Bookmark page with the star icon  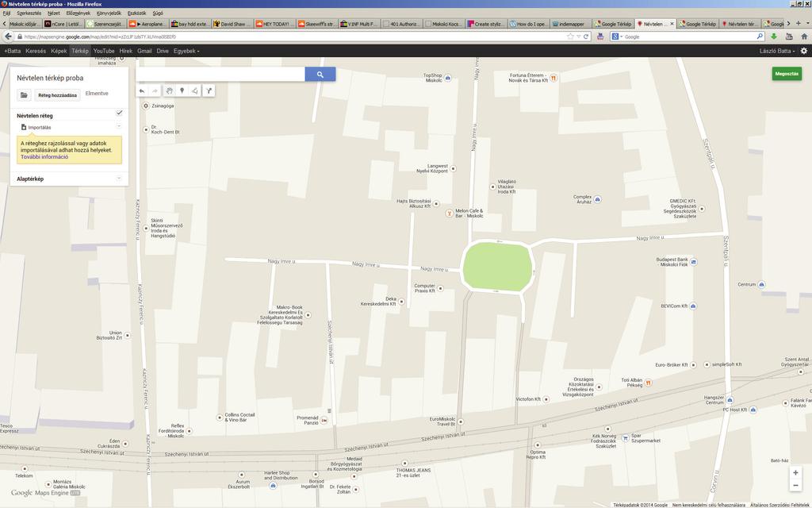pos(570,37)
